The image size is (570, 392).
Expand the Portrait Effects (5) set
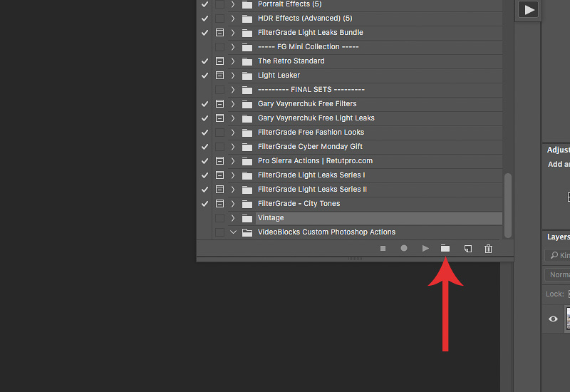pyautogui.click(x=233, y=4)
